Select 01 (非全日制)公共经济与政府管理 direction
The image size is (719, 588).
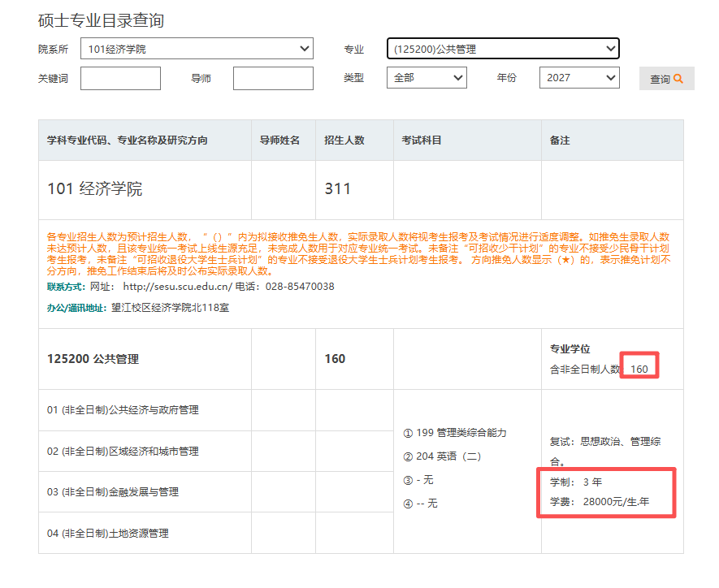[123, 410]
